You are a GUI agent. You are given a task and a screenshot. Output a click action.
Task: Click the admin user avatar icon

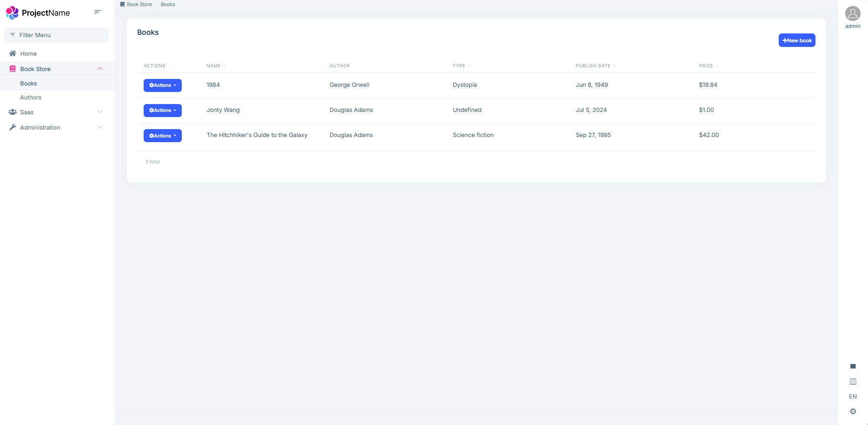[852, 13]
